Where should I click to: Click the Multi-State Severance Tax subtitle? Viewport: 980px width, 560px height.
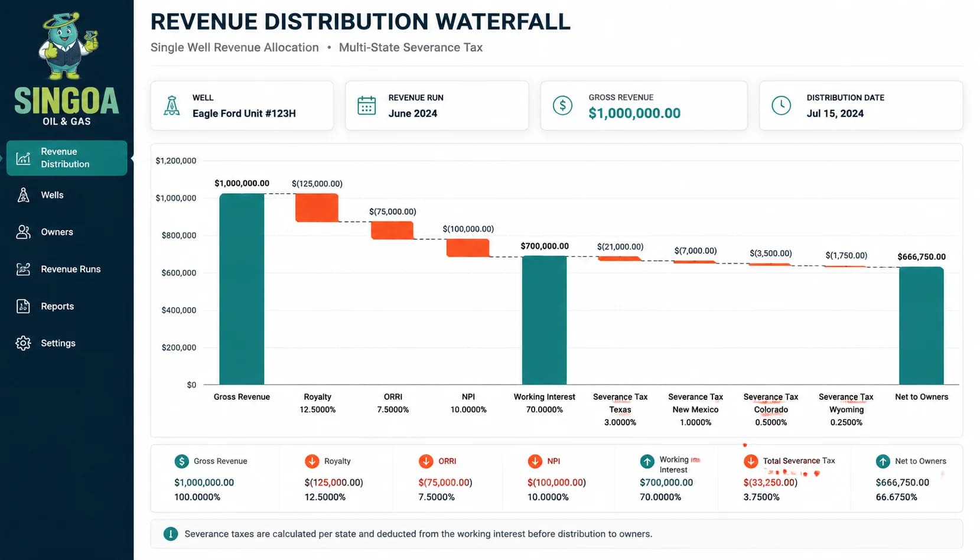[411, 47]
